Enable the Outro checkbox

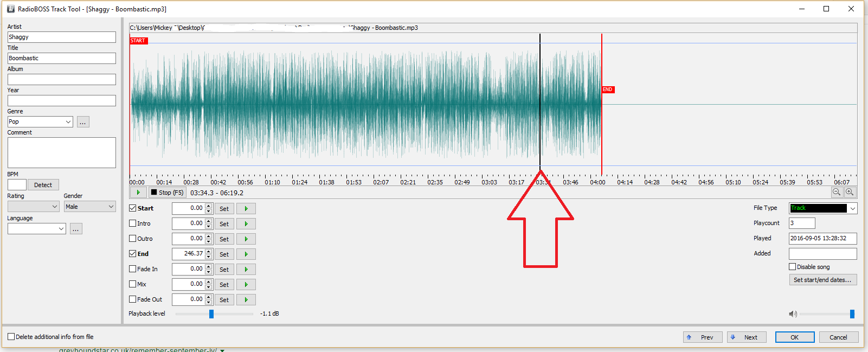(x=133, y=239)
